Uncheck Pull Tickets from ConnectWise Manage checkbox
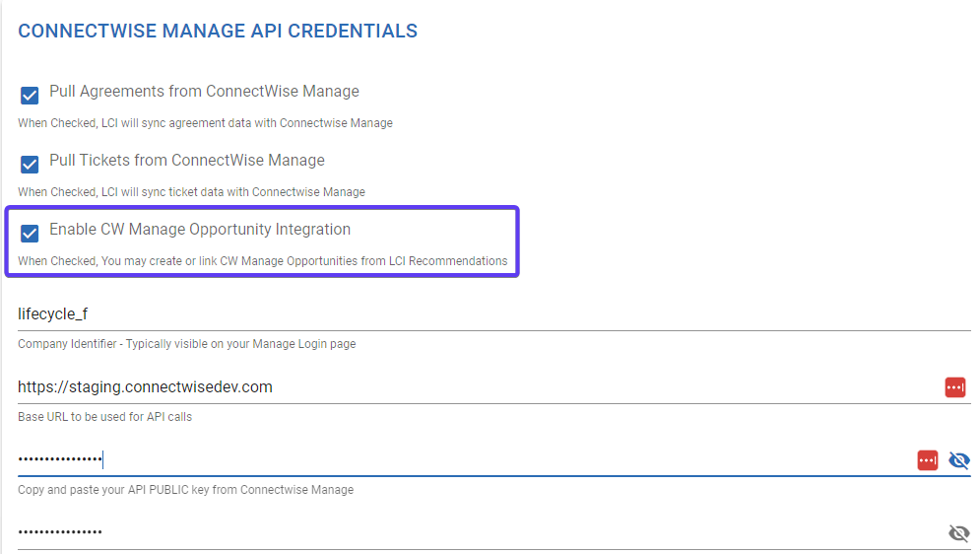Image resolution: width=980 pixels, height=554 pixels. pos(30,165)
